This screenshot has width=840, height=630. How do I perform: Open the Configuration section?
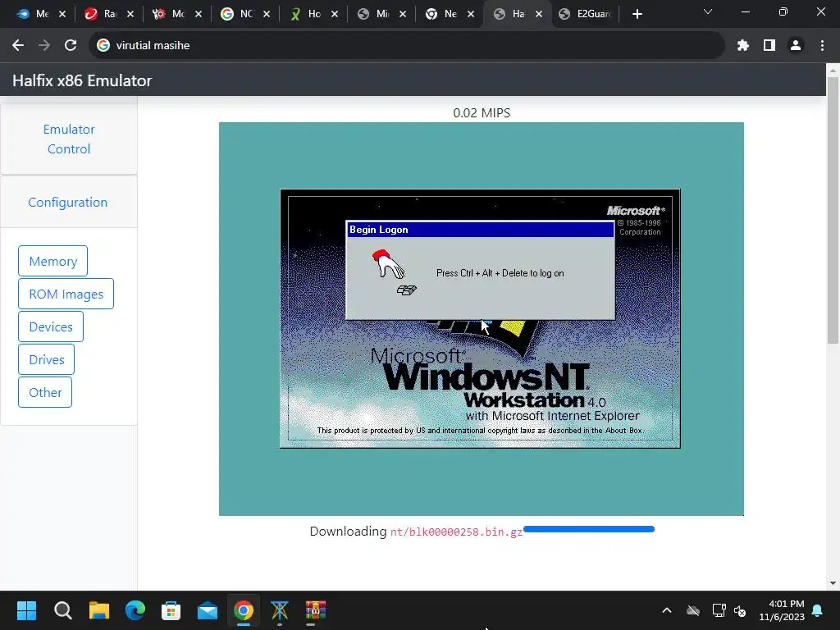(67, 203)
